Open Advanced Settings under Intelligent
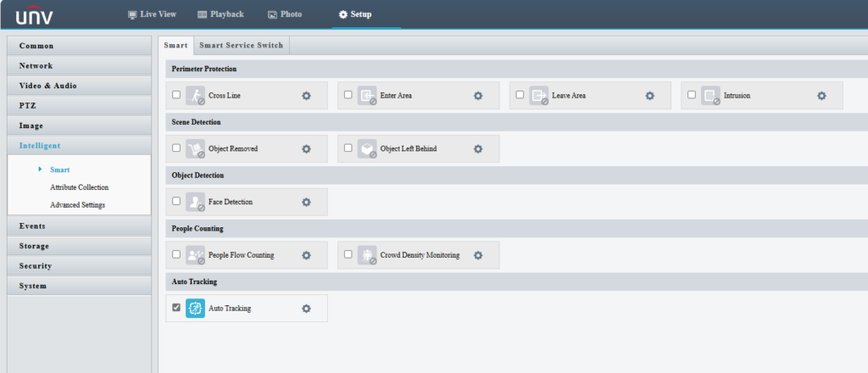This screenshot has height=373, width=868. tap(77, 205)
